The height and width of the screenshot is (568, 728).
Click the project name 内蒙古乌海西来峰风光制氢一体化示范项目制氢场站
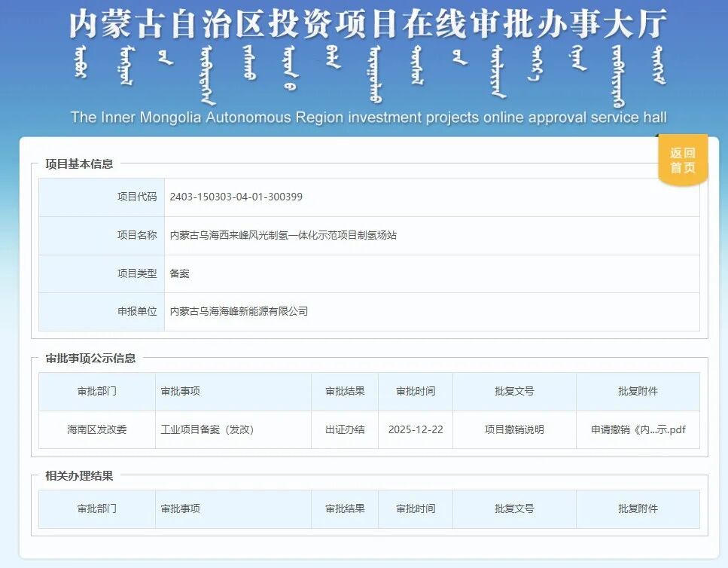[286, 235]
